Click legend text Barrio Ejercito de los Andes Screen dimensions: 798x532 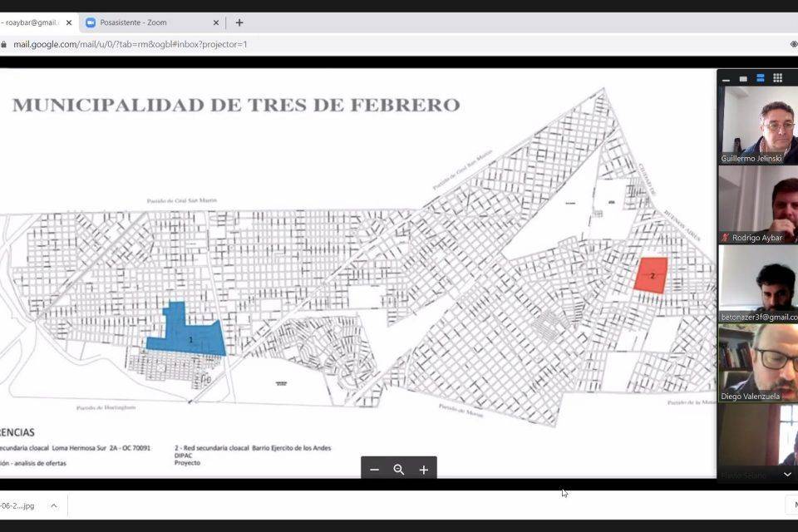pyautogui.click(x=291, y=448)
